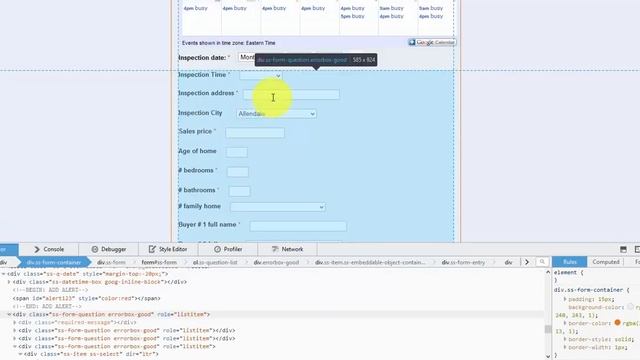
Task: Select the BEGIN: ADD ALERT comment row
Action: 50,290
